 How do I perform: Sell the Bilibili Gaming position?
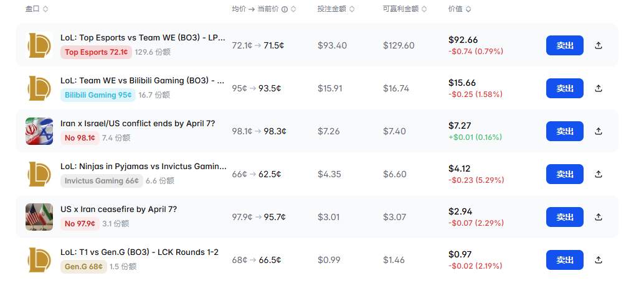pyautogui.click(x=565, y=88)
